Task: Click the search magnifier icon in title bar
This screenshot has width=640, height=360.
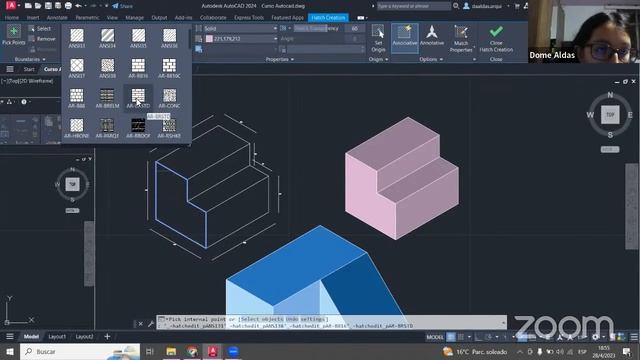Action: click(x=456, y=6)
